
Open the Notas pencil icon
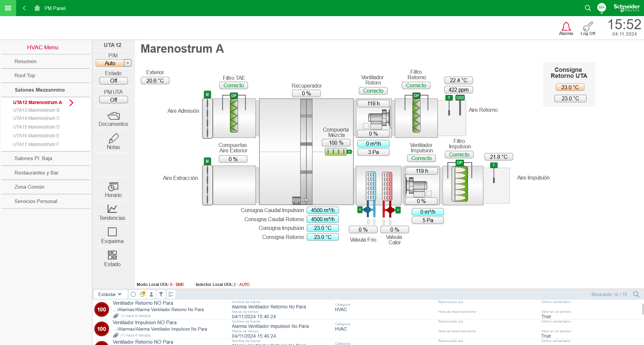tap(113, 139)
